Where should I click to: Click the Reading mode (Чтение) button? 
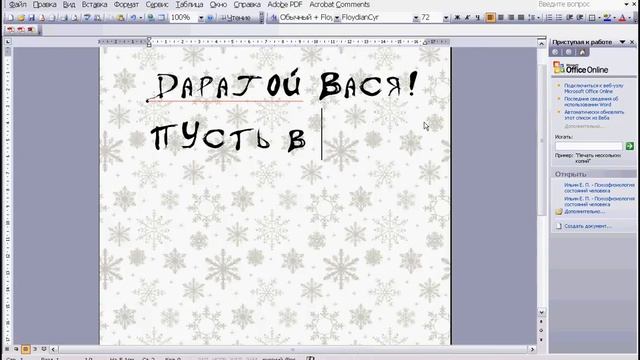point(236,18)
